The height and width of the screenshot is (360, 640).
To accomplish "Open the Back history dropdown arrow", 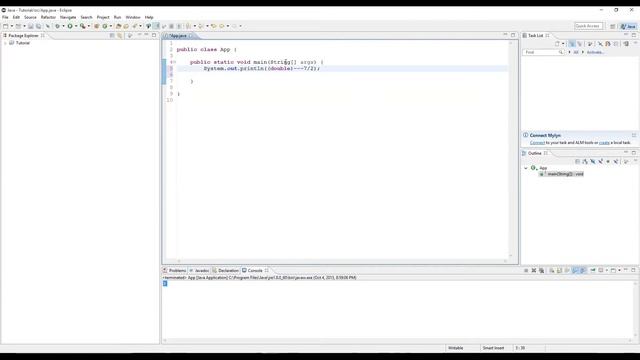I will [228, 26].
